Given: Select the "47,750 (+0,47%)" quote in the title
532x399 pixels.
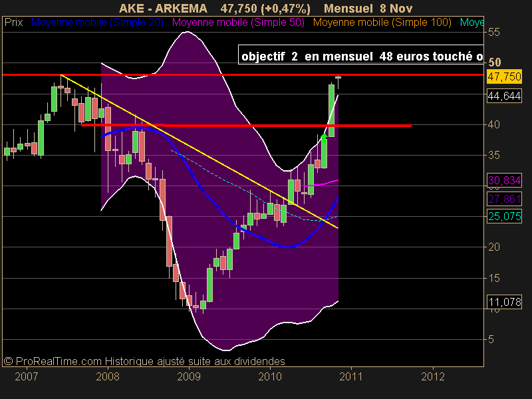Looking at the screenshot, I should (x=265, y=8).
